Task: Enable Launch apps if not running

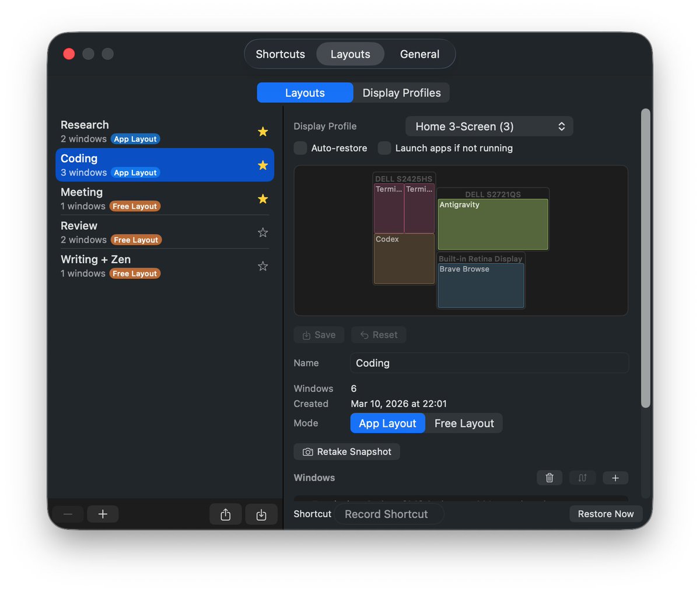Action: click(x=384, y=148)
